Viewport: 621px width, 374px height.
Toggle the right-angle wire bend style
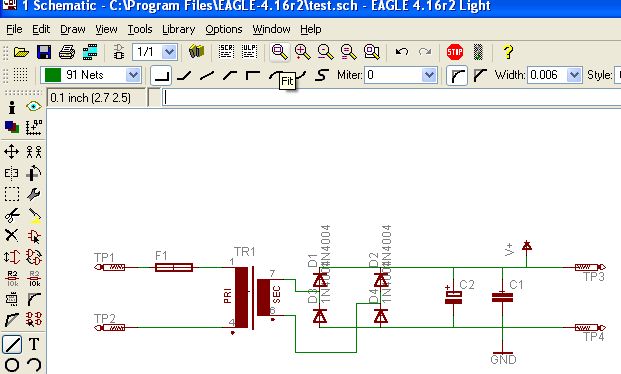[161, 75]
